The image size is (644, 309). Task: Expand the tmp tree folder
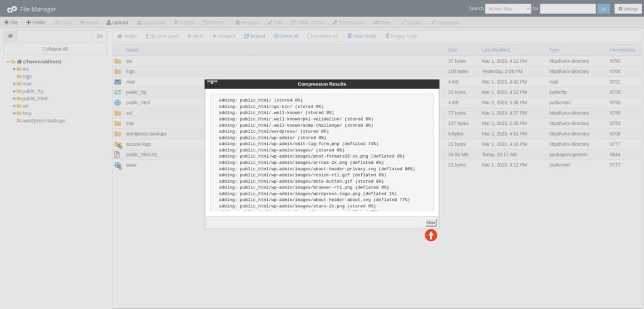point(14,113)
